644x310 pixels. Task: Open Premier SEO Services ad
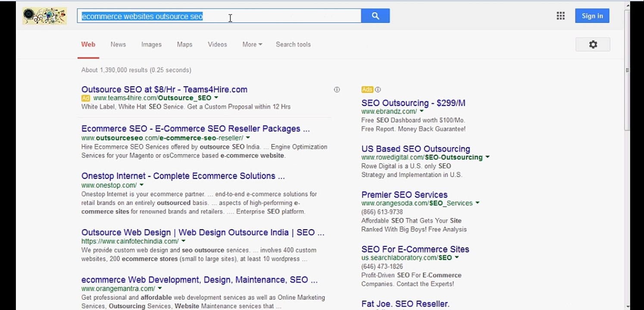click(x=405, y=195)
